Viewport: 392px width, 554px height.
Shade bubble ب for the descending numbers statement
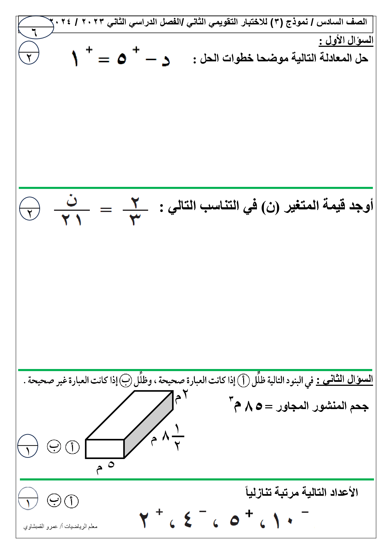54,501
